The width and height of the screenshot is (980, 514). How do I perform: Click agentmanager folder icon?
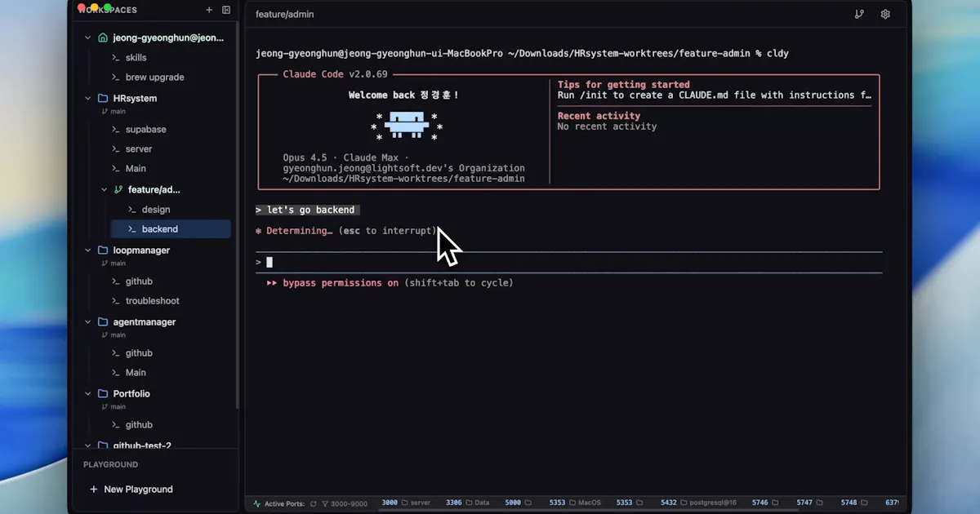coord(102,321)
